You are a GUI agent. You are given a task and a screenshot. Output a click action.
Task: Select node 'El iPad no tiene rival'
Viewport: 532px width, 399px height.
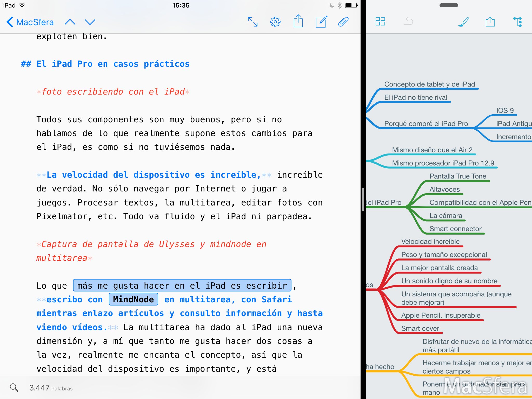point(416,97)
